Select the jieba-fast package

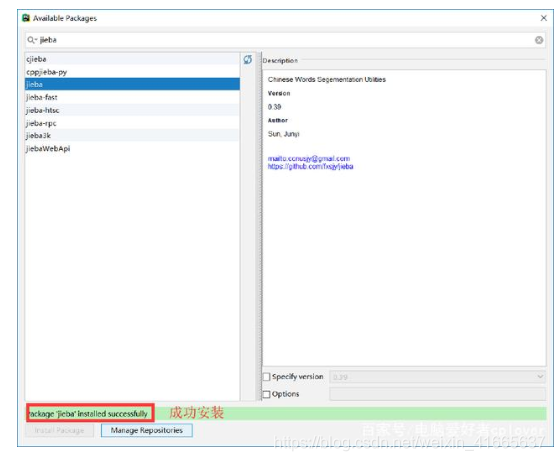132,97
